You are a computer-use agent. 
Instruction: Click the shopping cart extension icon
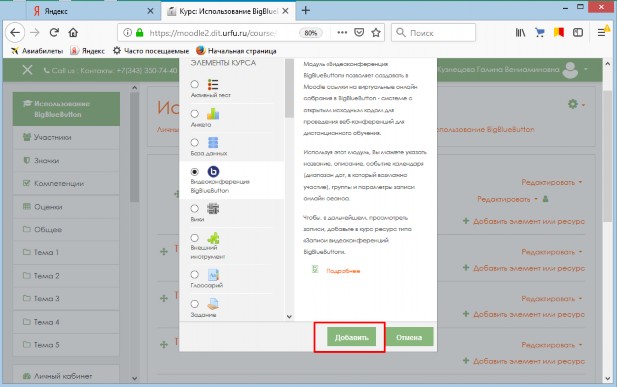coord(539,33)
